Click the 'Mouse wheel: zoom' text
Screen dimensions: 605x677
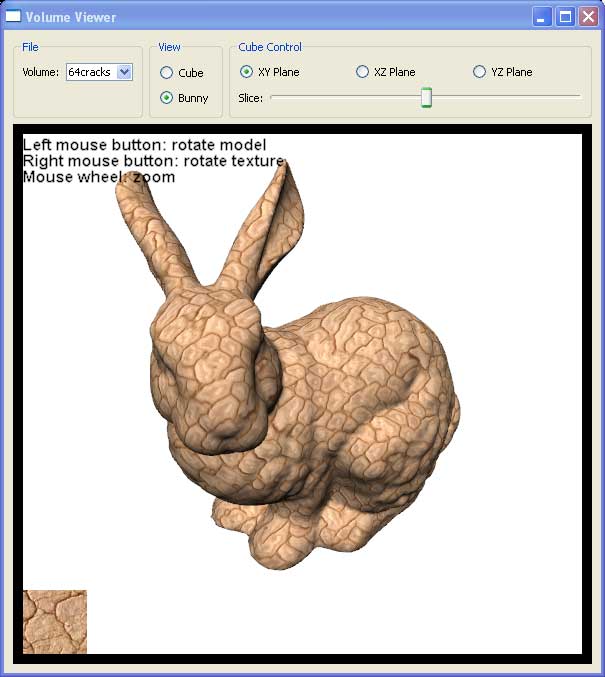(99, 177)
